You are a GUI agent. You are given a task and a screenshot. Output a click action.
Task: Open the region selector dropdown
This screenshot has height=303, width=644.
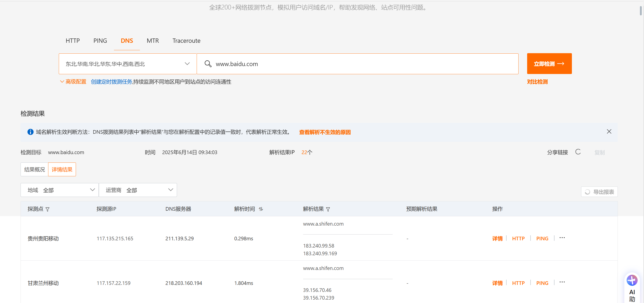(127, 64)
